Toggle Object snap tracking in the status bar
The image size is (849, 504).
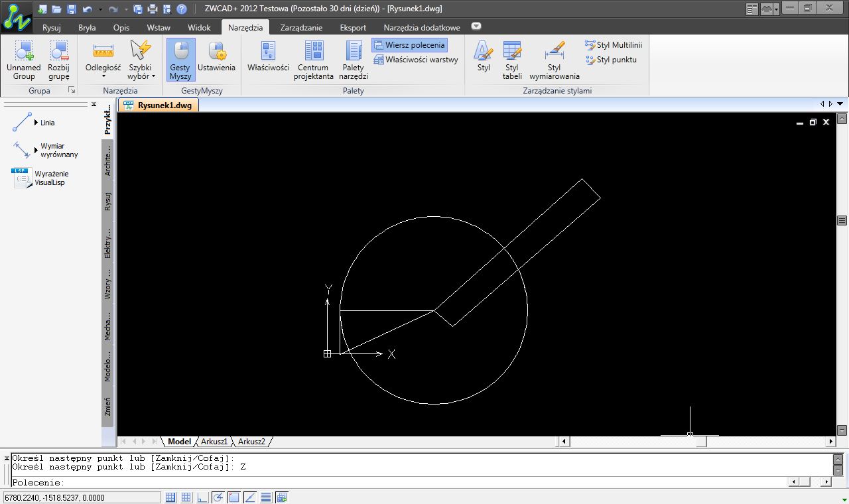click(x=250, y=497)
